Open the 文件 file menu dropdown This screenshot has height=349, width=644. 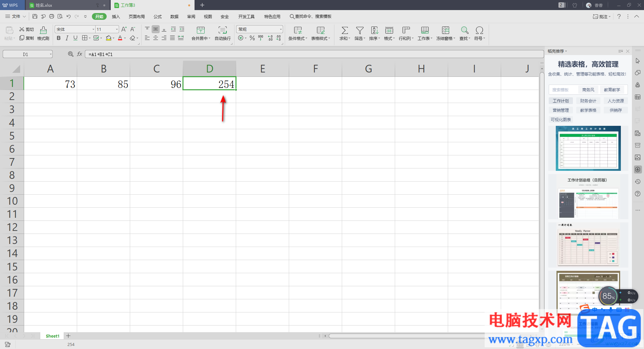(15, 16)
